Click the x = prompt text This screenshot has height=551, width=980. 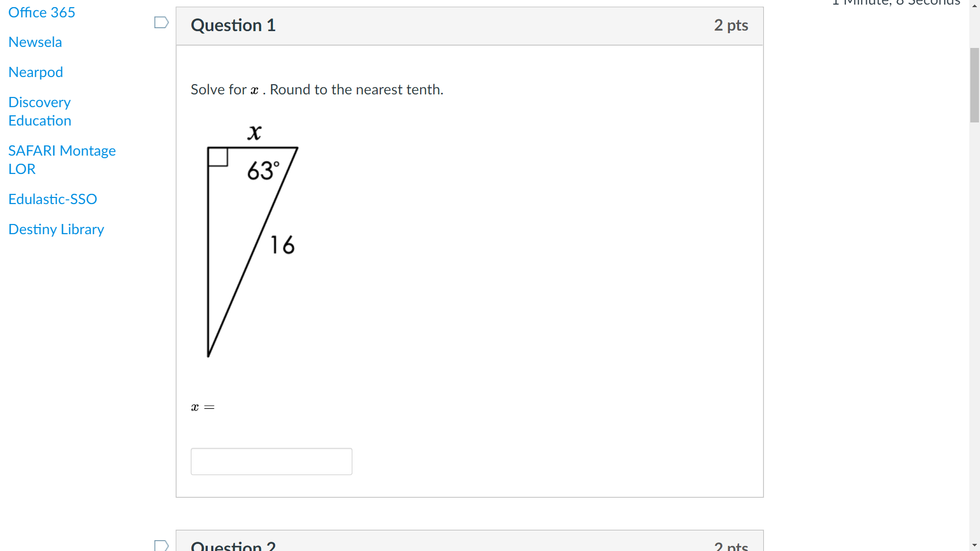point(202,407)
